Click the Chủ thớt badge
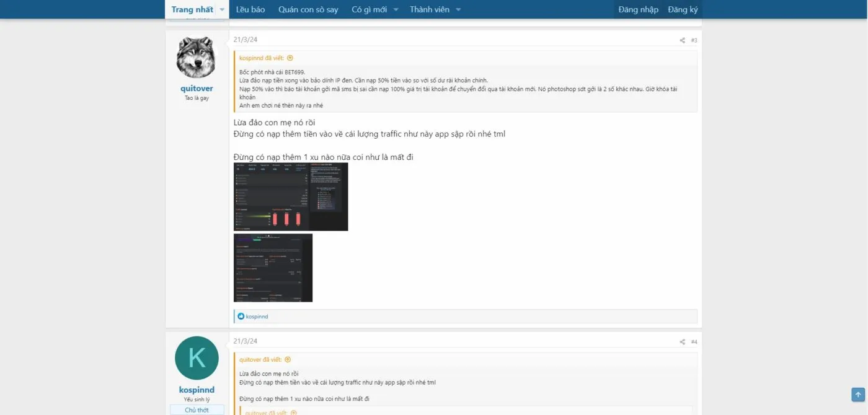868x415 pixels. point(197,410)
